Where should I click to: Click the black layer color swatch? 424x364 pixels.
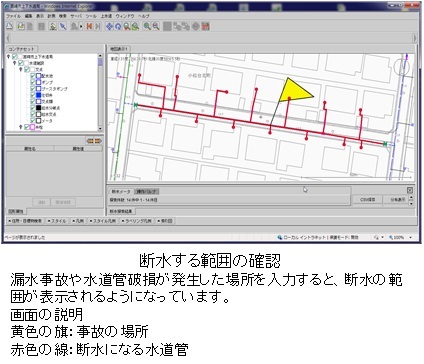(38, 108)
